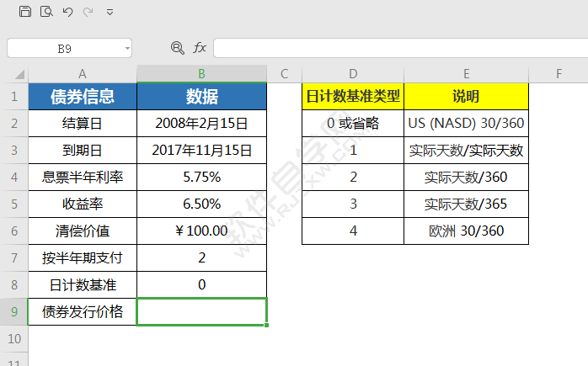Select row 7 header
This screenshot has width=588, height=366.
pyautogui.click(x=14, y=258)
